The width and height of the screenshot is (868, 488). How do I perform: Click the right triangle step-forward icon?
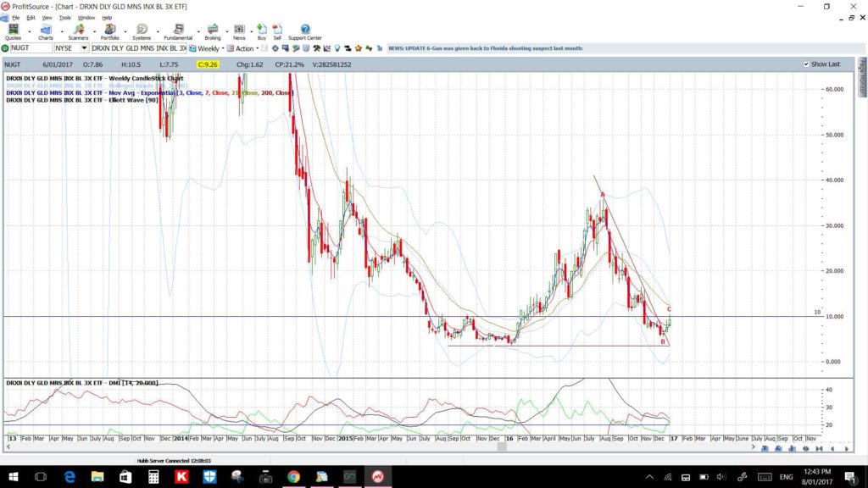click(847, 449)
